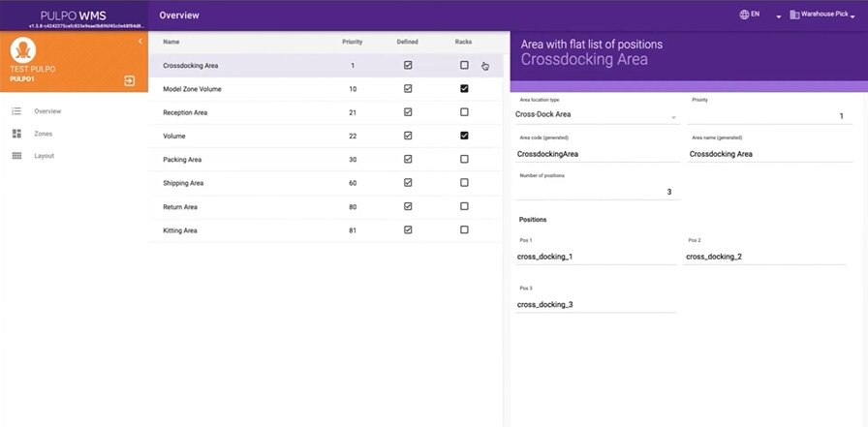The image size is (868, 427).
Task: Open Zones in the sidebar menu
Action: [44, 134]
